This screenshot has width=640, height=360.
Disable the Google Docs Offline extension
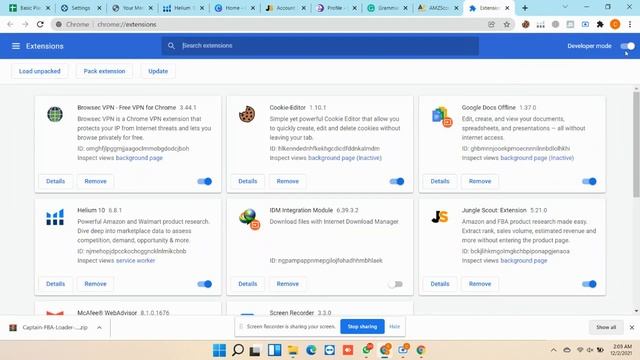(x=589, y=181)
